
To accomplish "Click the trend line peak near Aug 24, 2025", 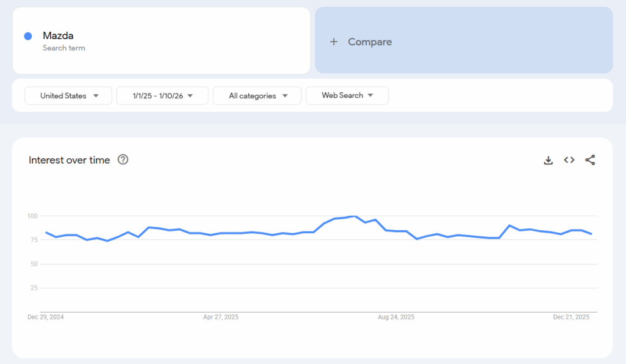I will pos(353,216).
